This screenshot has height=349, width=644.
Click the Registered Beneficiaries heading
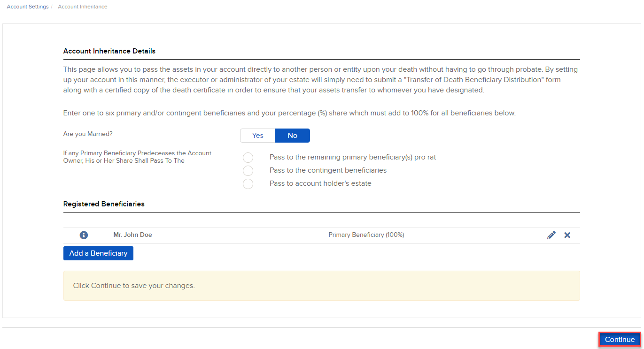click(x=104, y=204)
